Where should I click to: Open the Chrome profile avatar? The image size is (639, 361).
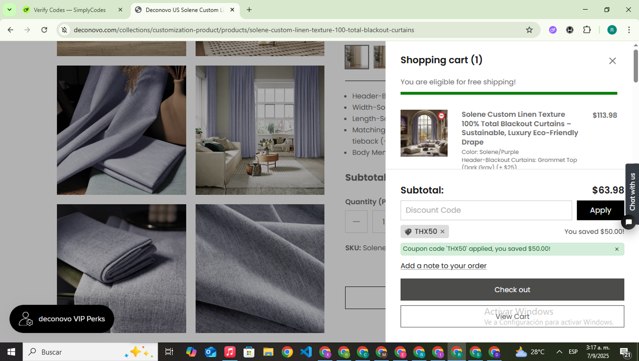[612, 30]
